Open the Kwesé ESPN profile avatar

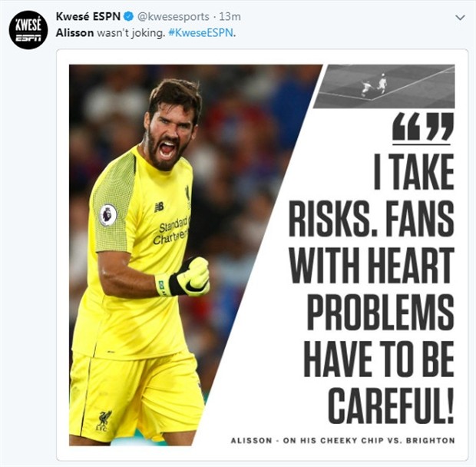point(28,31)
